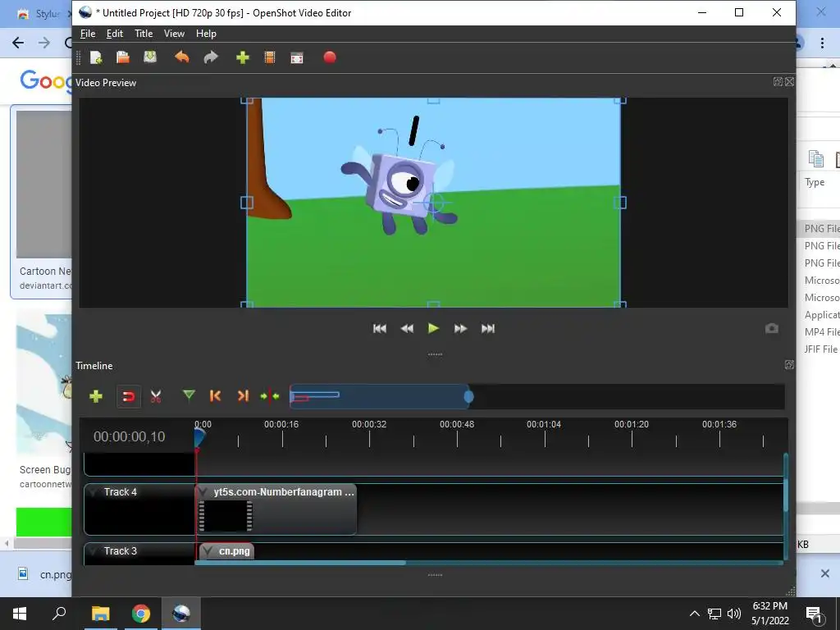Image resolution: width=840 pixels, height=630 pixels.
Task: Select the cn.png clip on Track 3
Action: pyautogui.click(x=227, y=551)
